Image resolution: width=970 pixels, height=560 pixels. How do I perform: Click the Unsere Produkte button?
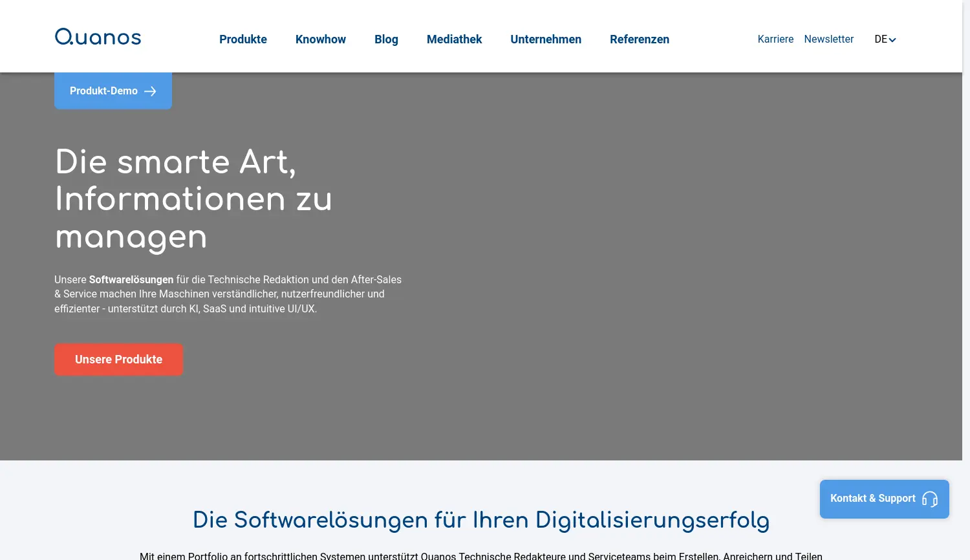(118, 360)
